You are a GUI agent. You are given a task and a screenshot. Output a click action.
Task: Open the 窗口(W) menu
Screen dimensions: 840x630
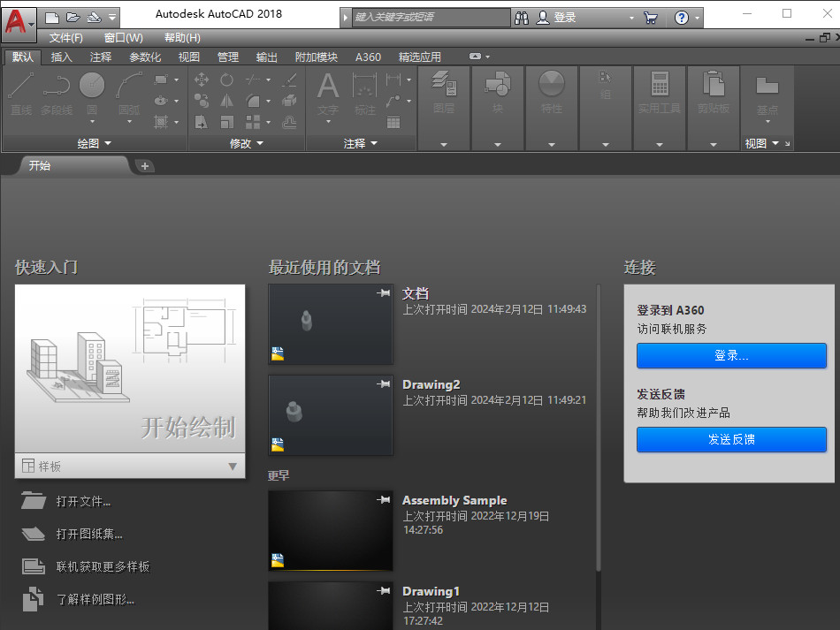click(123, 37)
